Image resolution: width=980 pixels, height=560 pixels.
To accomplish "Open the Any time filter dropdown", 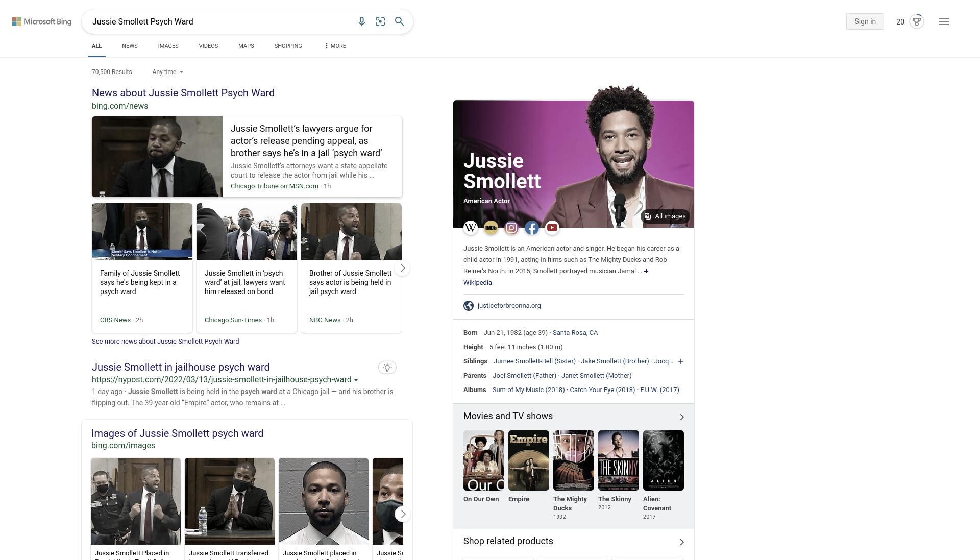I will point(167,72).
